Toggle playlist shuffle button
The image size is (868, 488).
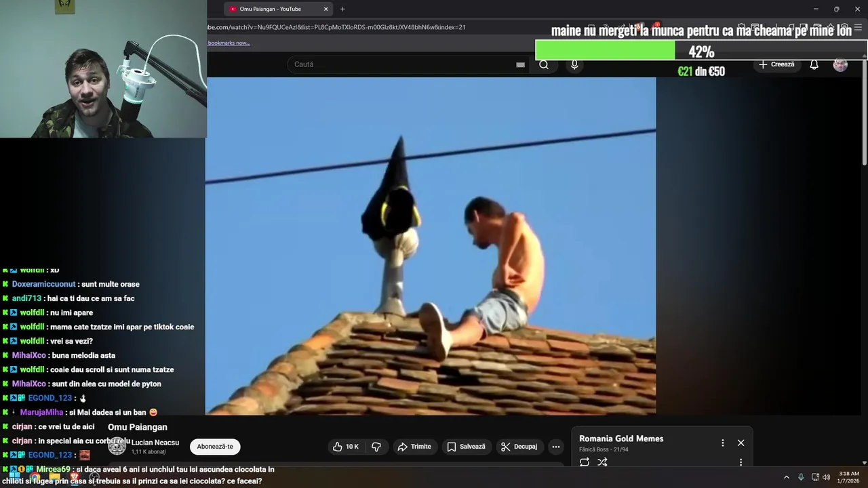tap(602, 462)
